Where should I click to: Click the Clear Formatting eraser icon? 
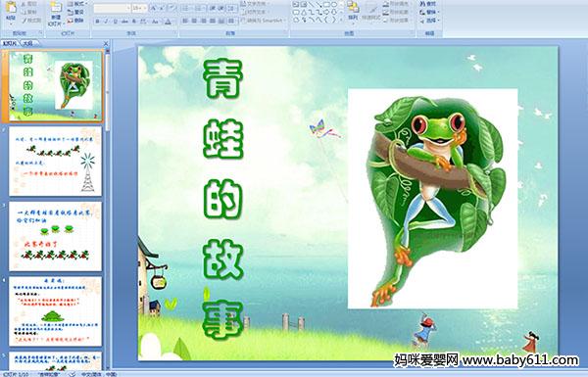pyautogui.click(x=171, y=8)
